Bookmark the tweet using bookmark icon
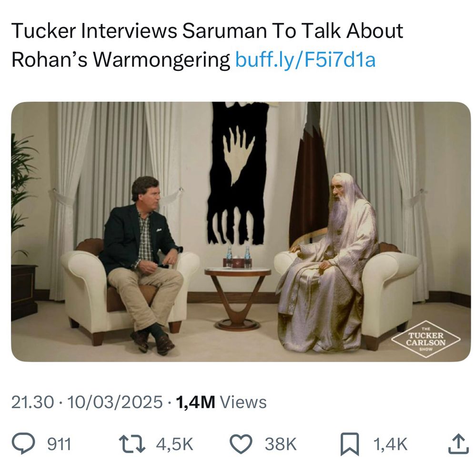The image size is (475, 476). (x=350, y=444)
